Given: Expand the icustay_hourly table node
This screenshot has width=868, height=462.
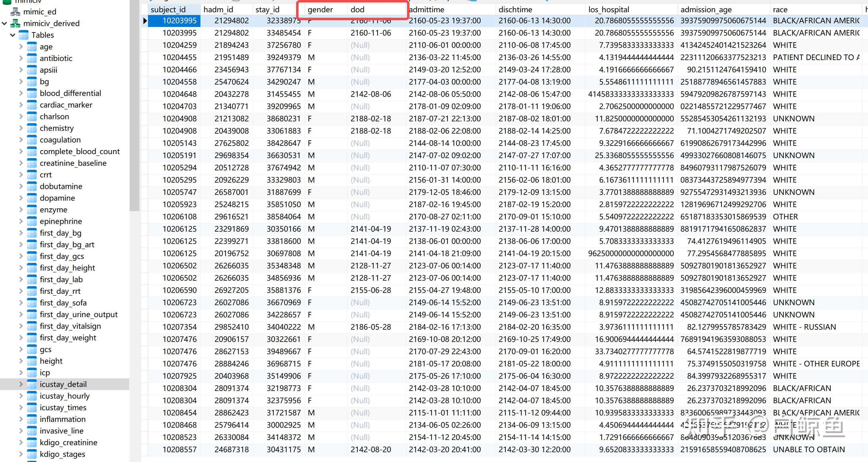Looking at the screenshot, I should [x=21, y=396].
